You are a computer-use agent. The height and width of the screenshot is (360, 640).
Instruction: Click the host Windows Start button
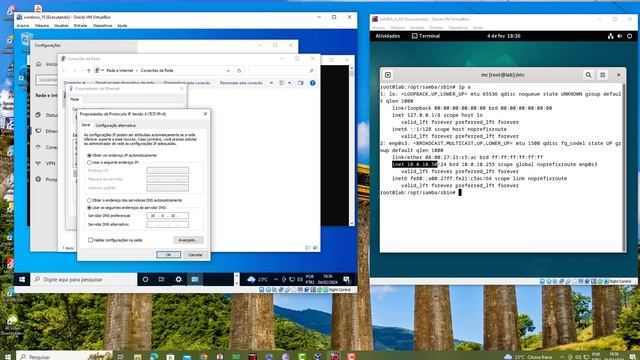point(7,357)
